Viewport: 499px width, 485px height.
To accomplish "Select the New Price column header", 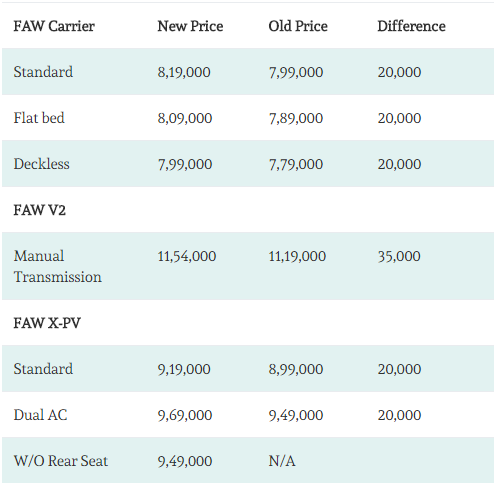I will (190, 26).
